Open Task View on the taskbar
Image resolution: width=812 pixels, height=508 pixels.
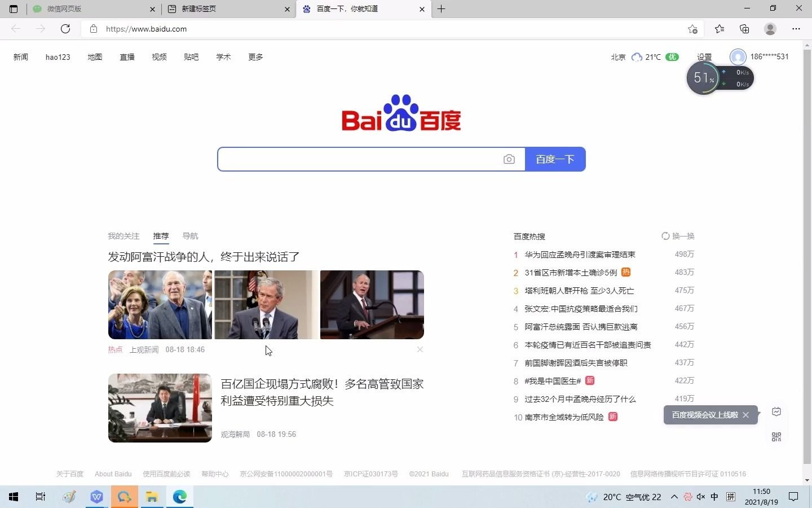pyautogui.click(x=41, y=497)
